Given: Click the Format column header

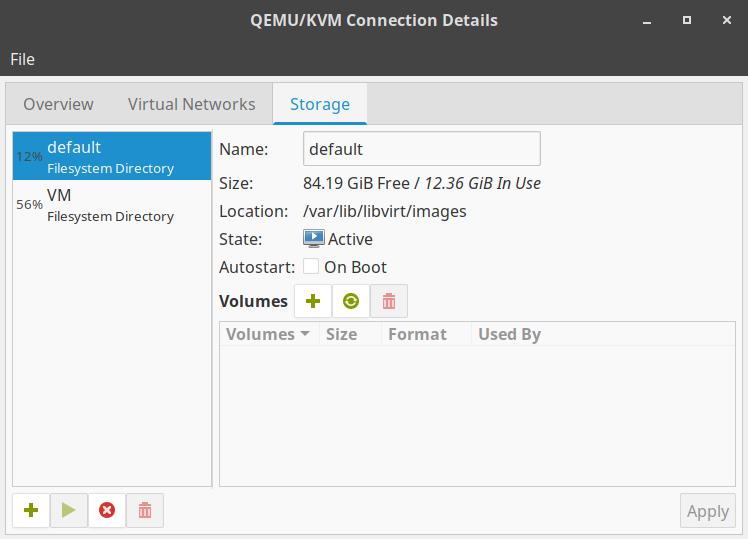Looking at the screenshot, I should [x=417, y=334].
